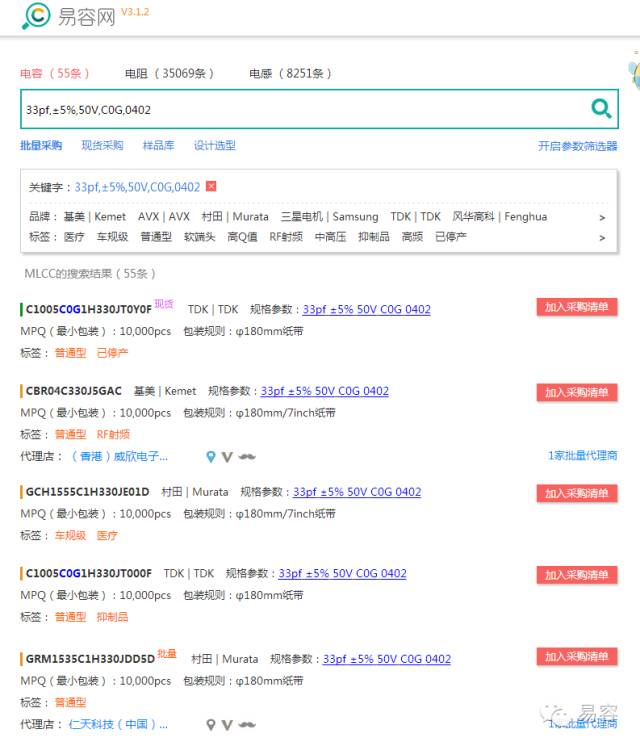This screenshot has width=640, height=746.
Task: Click 医疗 tag under GCH1555C1H330JE01D
Action: click(107, 535)
